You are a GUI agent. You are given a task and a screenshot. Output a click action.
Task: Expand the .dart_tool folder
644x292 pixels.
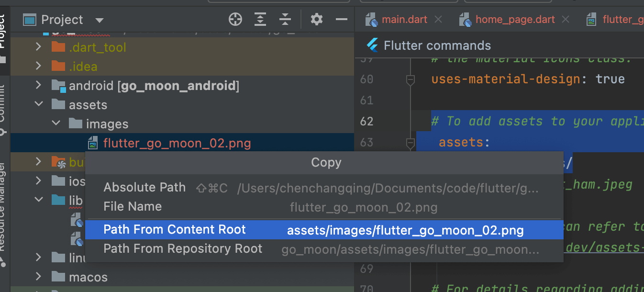39,47
